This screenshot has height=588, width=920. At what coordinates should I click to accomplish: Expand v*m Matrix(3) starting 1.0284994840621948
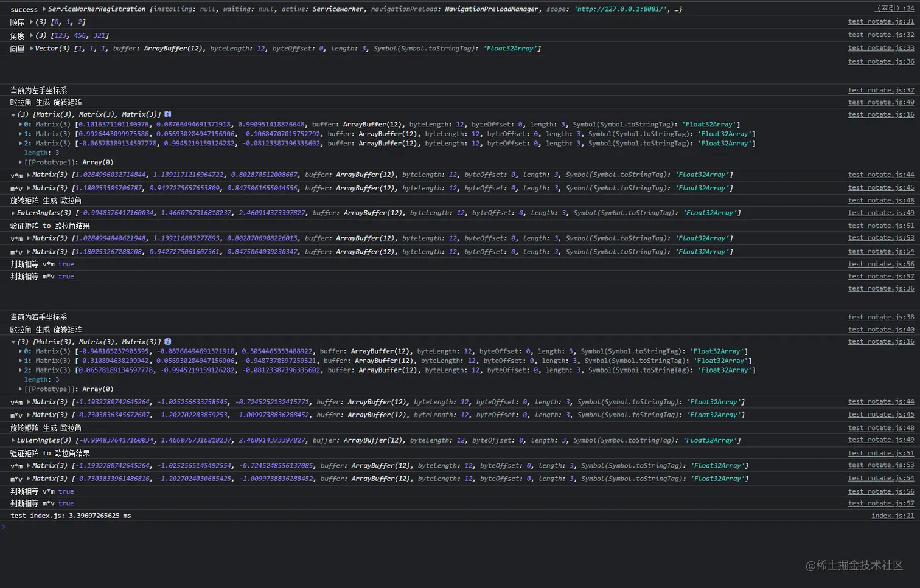(x=28, y=238)
